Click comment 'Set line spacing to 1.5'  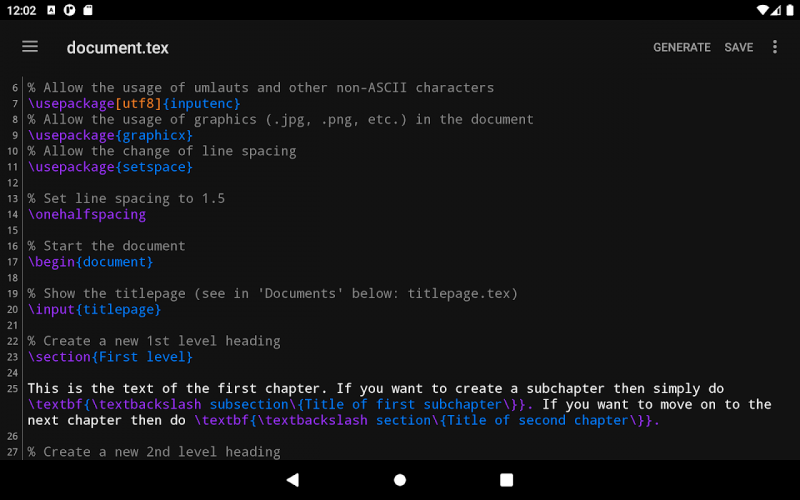126,198
